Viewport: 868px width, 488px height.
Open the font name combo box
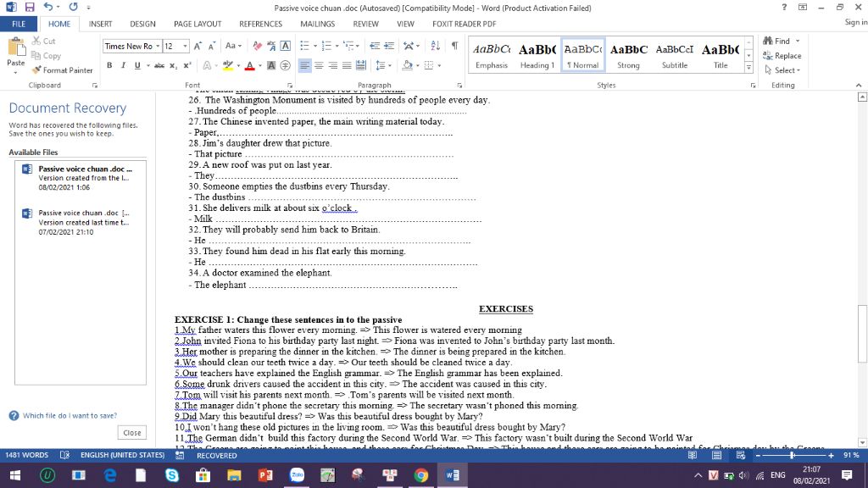click(x=131, y=46)
